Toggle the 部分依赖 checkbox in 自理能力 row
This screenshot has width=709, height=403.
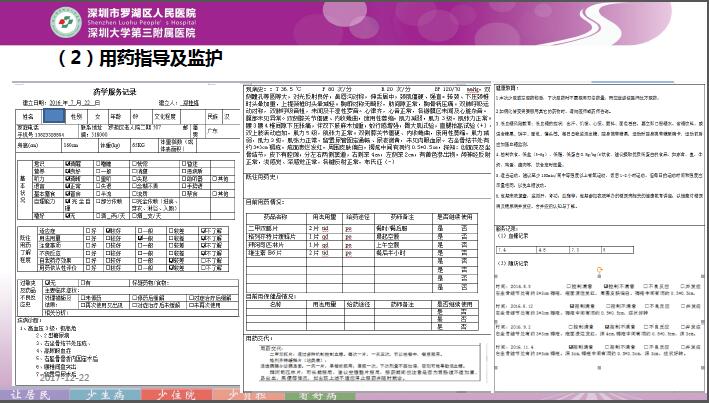click(x=98, y=202)
